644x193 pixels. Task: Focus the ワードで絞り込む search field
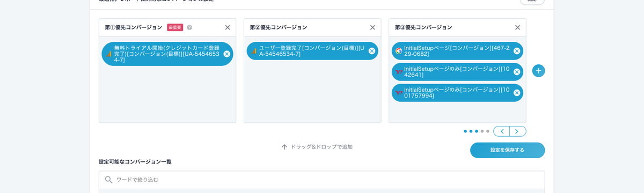coord(321,180)
